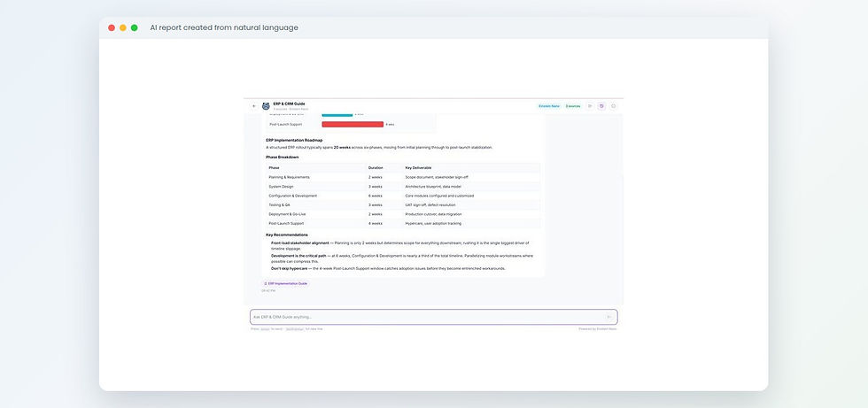Click the Duration column header
This screenshot has width=868, height=408.
376,167
